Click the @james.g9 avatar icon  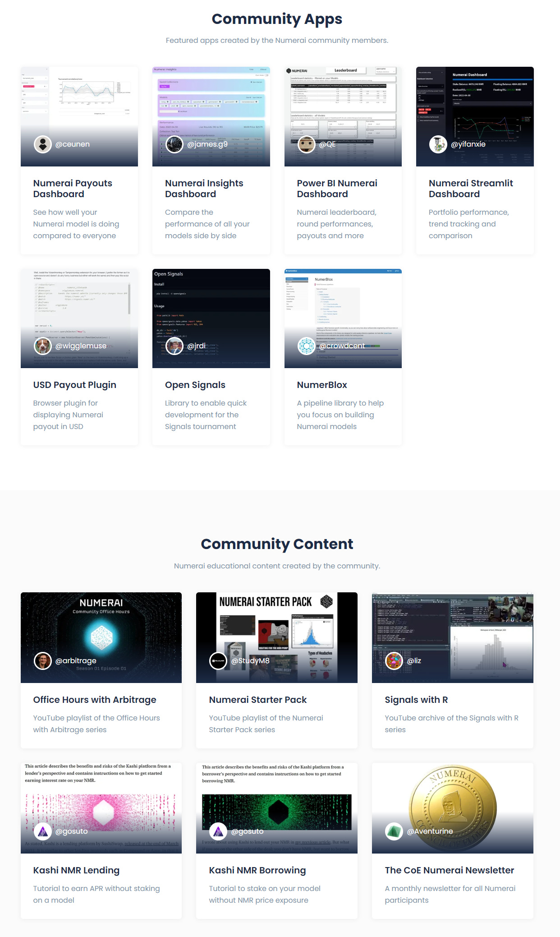pyautogui.click(x=174, y=144)
